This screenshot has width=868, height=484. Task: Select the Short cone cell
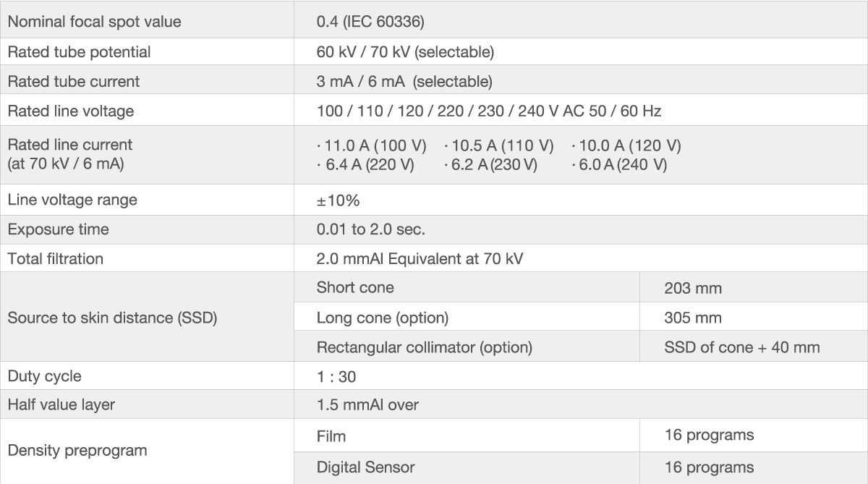coord(355,287)
